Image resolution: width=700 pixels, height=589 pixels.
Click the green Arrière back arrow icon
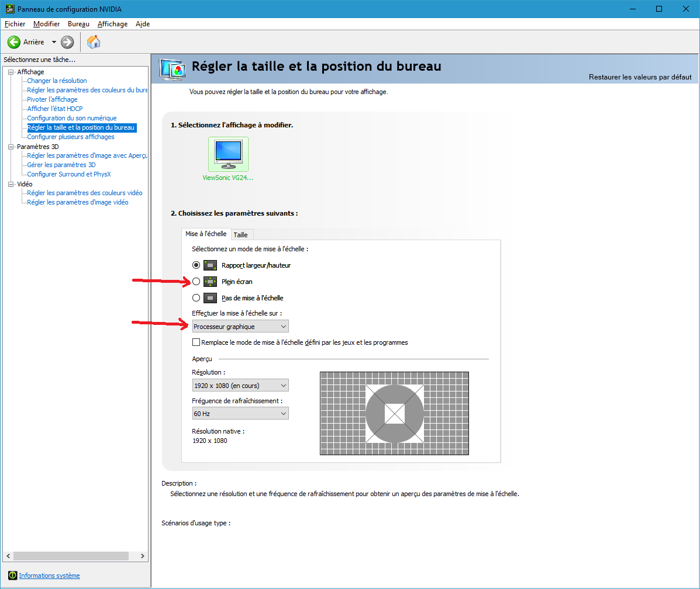[x=14, y=42]
